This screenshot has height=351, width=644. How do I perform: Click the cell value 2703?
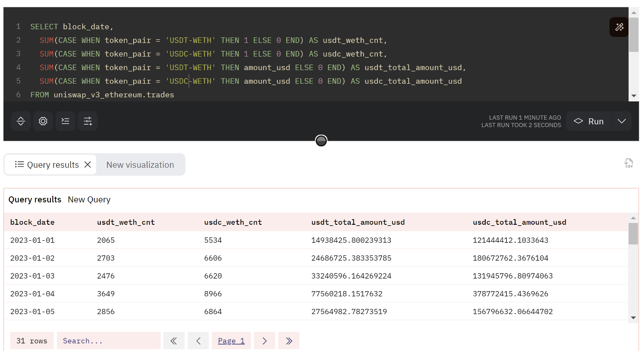106,258
